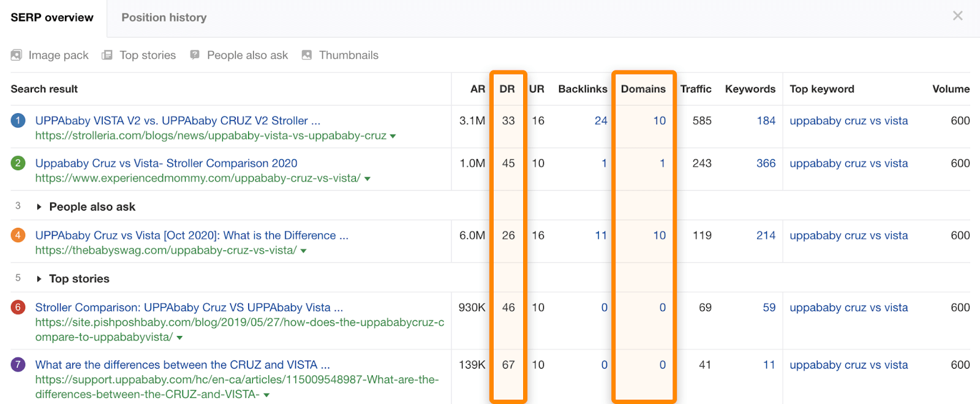980x404 pixels.
Task: Click the Top stories feature icon
Action: point(107,55)
